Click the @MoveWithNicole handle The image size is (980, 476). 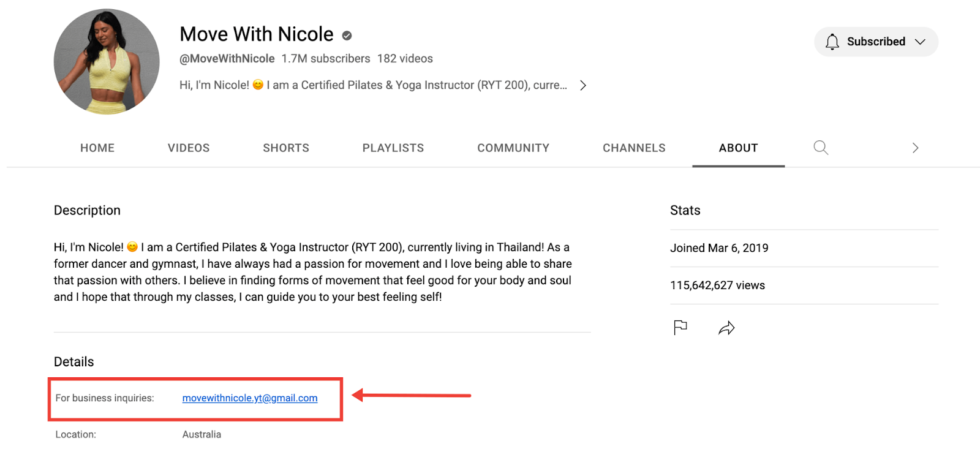pyautogui.click(x=227, y=59)
